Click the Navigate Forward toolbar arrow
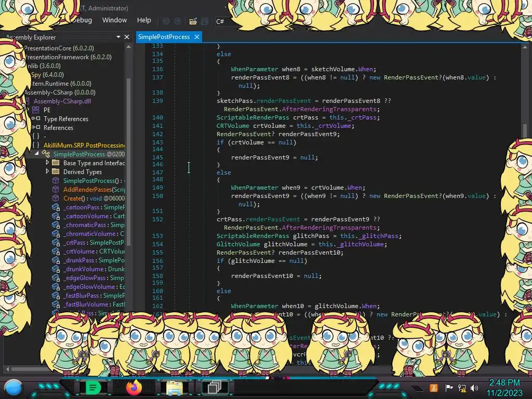This screenshot has width=532, height=399. point(178,21)
